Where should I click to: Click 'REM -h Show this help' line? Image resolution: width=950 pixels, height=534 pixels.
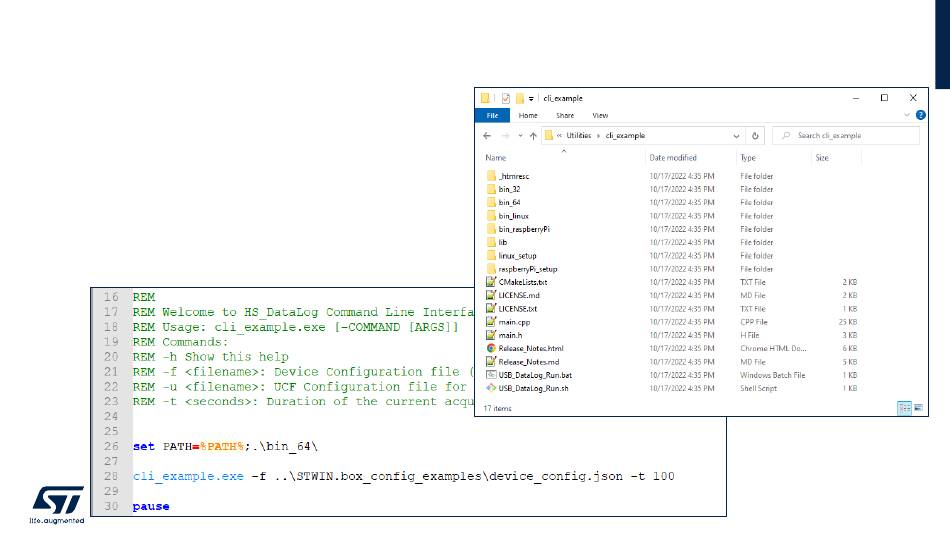point(211,357)
